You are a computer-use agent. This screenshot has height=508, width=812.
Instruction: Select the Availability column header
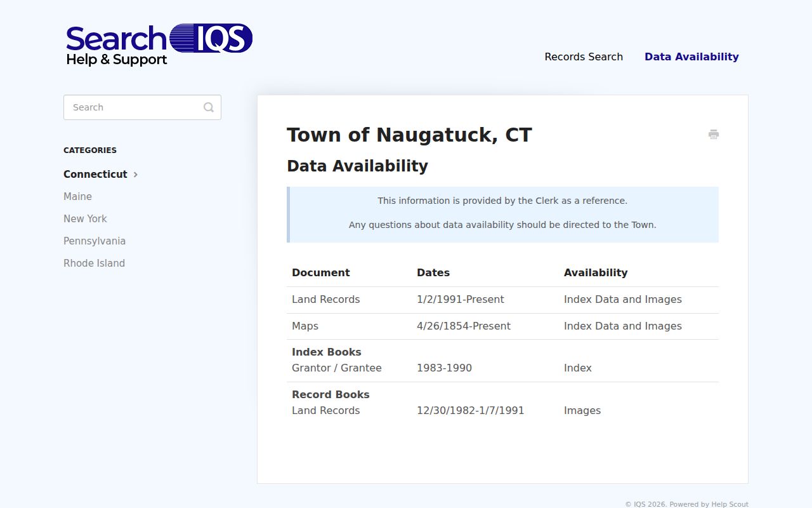[596, 272]
